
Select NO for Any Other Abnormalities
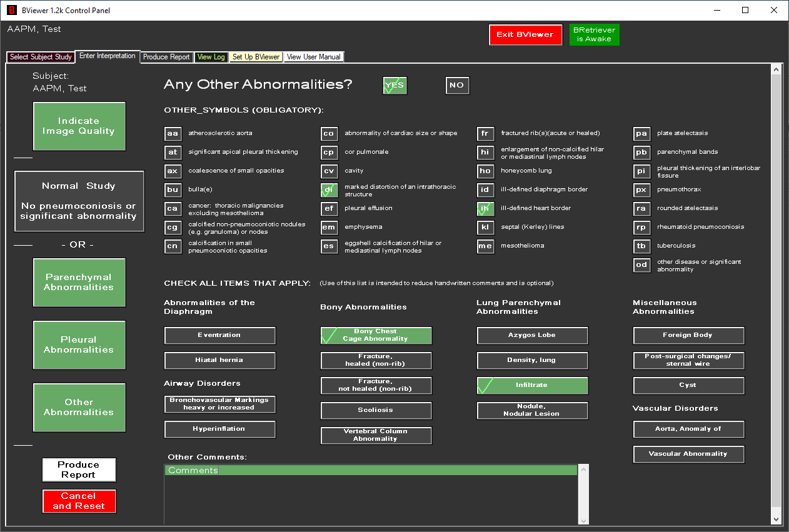457,86
